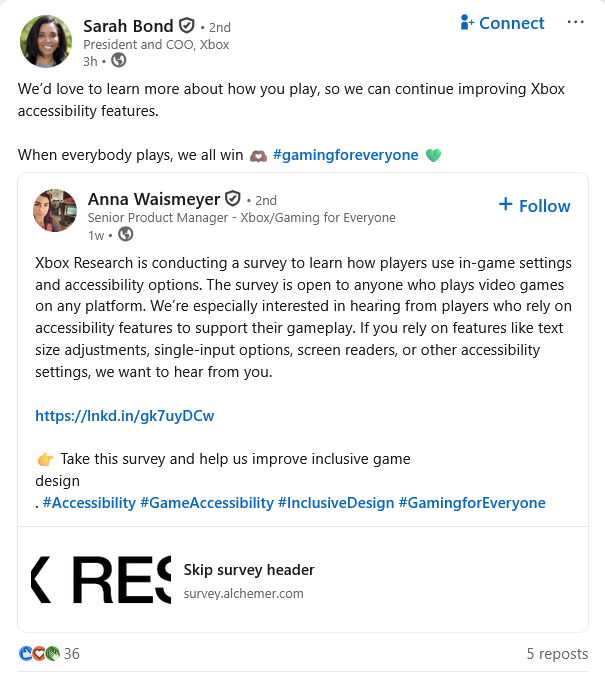
Task: Open the #InclusiveDesign hashtag
Action: [x=336, y=503]
